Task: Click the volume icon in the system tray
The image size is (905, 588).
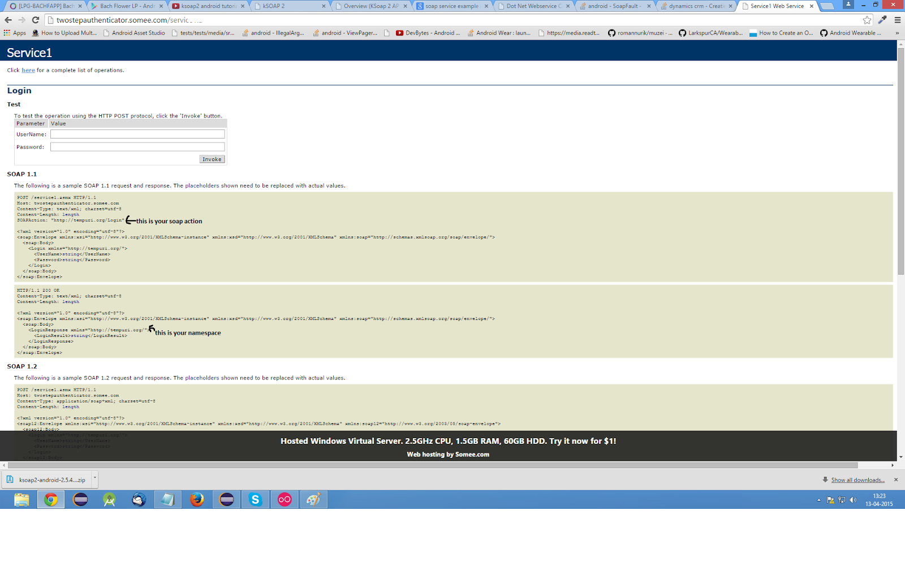Action: pos(852,500)
